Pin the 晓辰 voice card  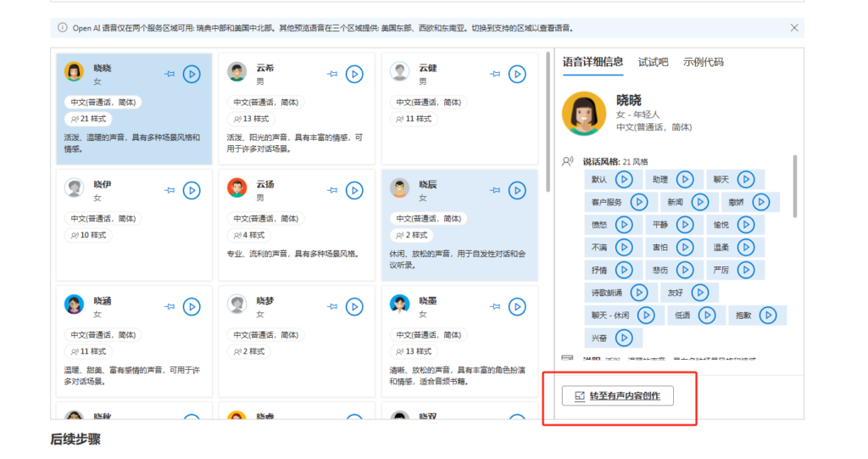coord(495,190)
